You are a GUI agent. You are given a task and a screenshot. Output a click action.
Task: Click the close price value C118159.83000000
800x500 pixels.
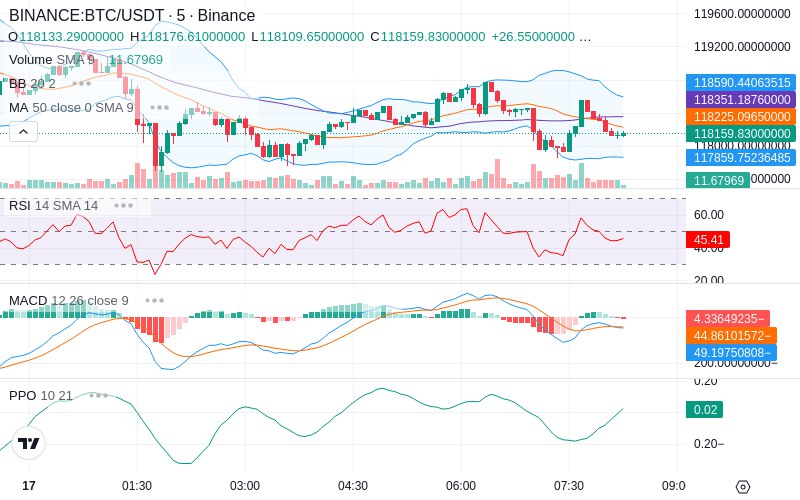[428, 37]
